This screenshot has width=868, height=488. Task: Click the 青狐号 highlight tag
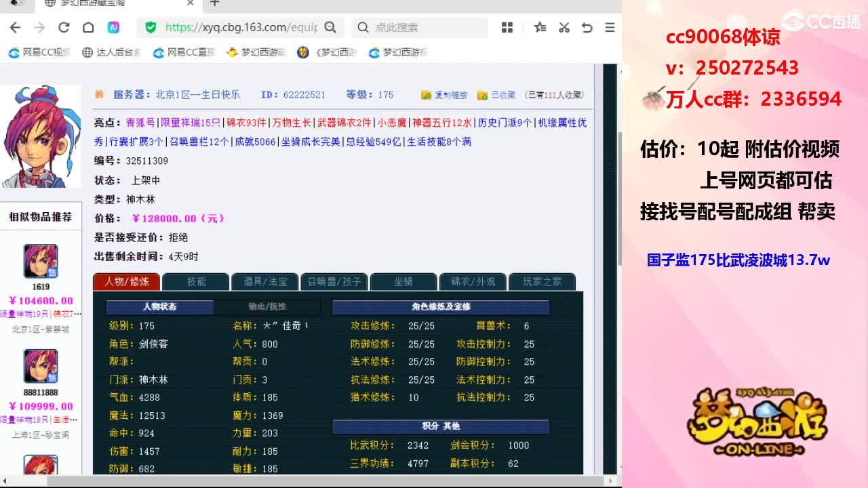click(140, 123)
